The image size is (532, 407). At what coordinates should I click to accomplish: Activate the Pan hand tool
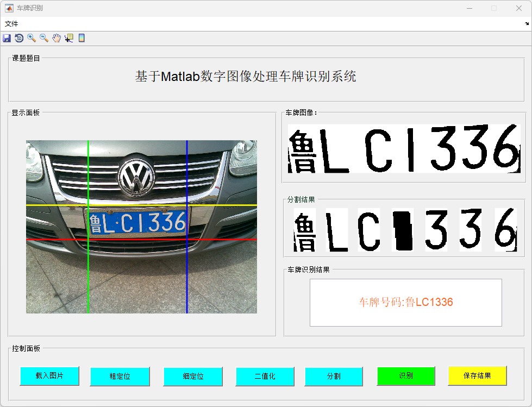57,38
